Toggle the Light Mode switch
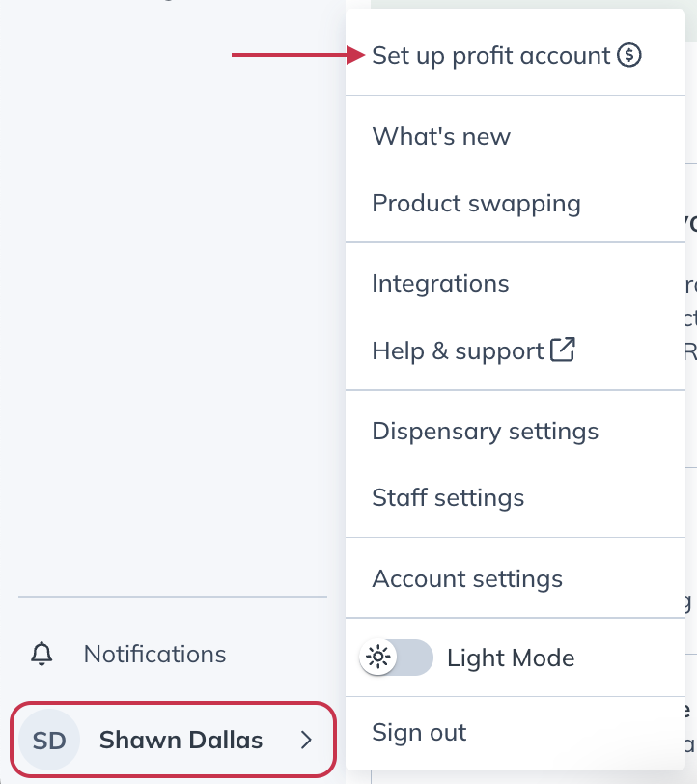 397,657
